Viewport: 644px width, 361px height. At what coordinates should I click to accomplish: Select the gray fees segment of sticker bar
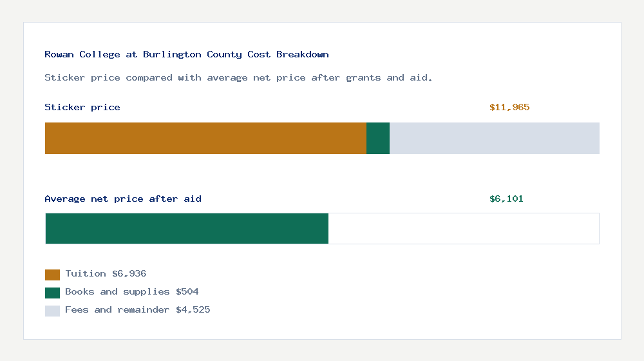point(495,138)
